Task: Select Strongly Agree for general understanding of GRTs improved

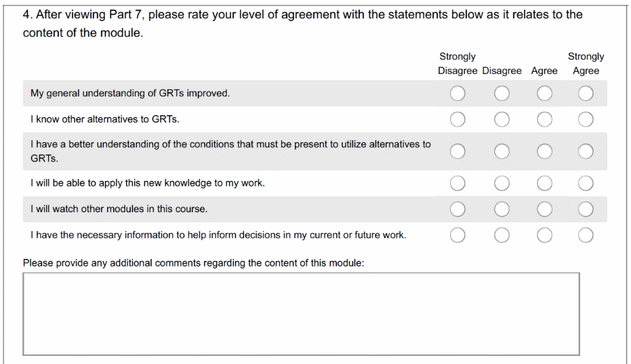Action: click(x=586, y=94)
